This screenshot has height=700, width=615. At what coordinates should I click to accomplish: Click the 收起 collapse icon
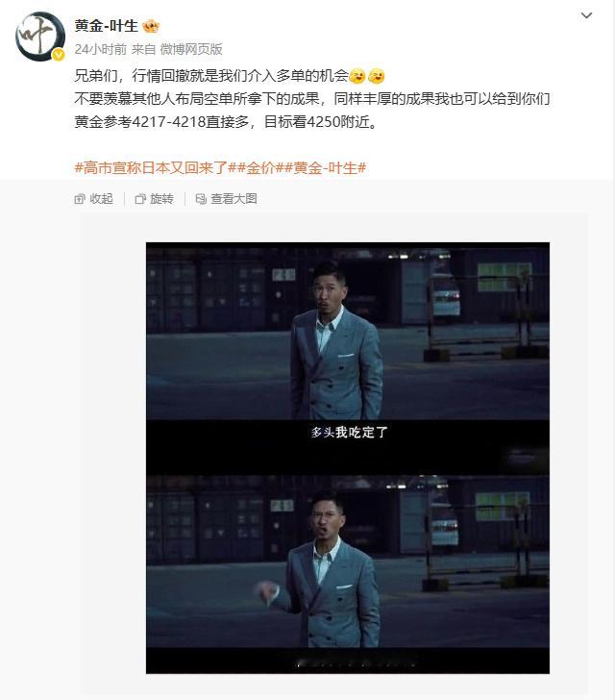[80, 199]
